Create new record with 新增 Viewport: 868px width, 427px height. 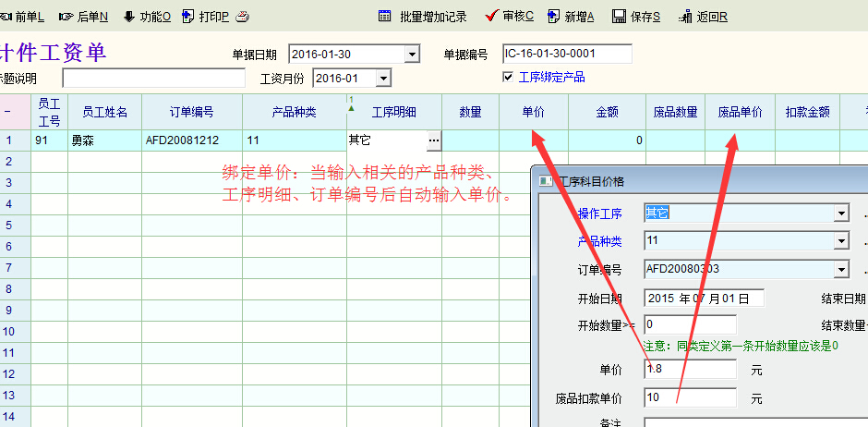coord(554,17)
